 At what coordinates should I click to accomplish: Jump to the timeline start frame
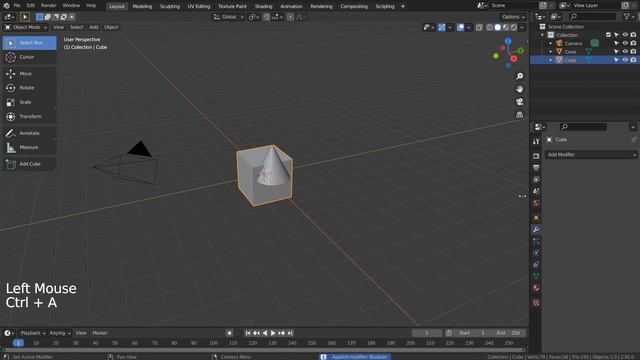[248, 333]
